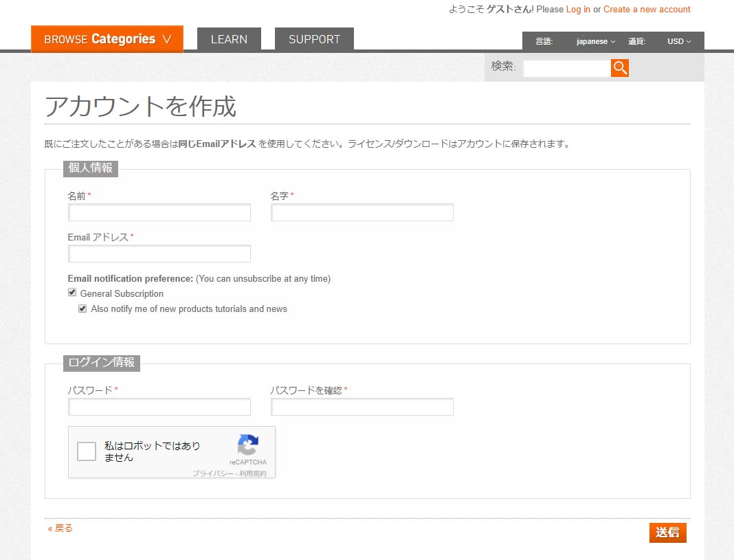Click the orange search magnifier icon

[x=619, y=67]
